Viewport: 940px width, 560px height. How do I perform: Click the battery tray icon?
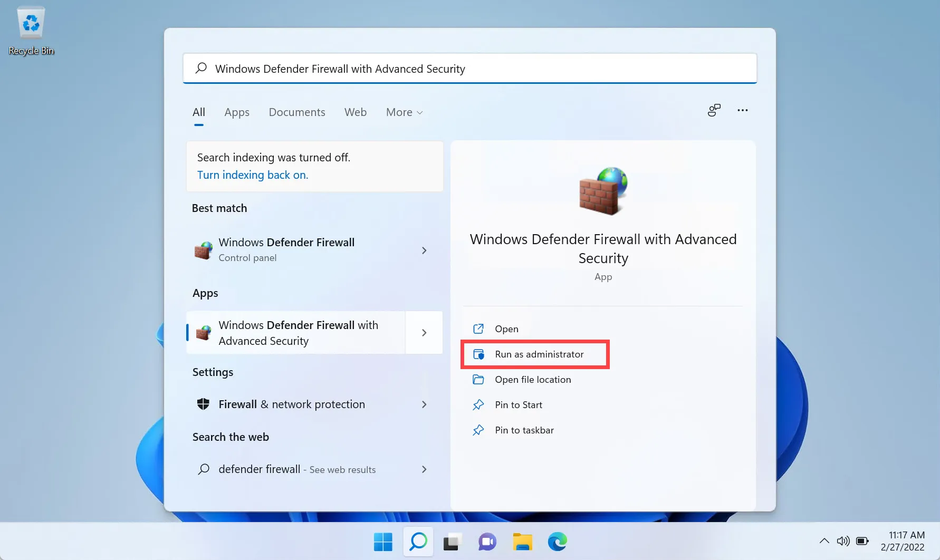tap(862, 541)
